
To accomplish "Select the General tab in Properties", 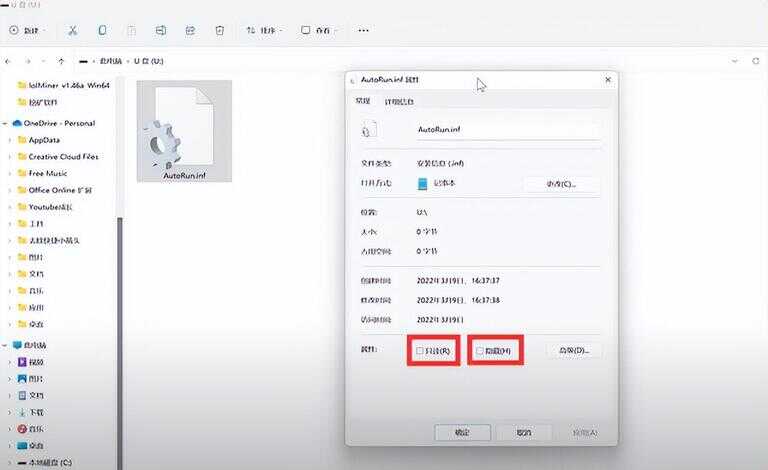I will coord(362,101).
